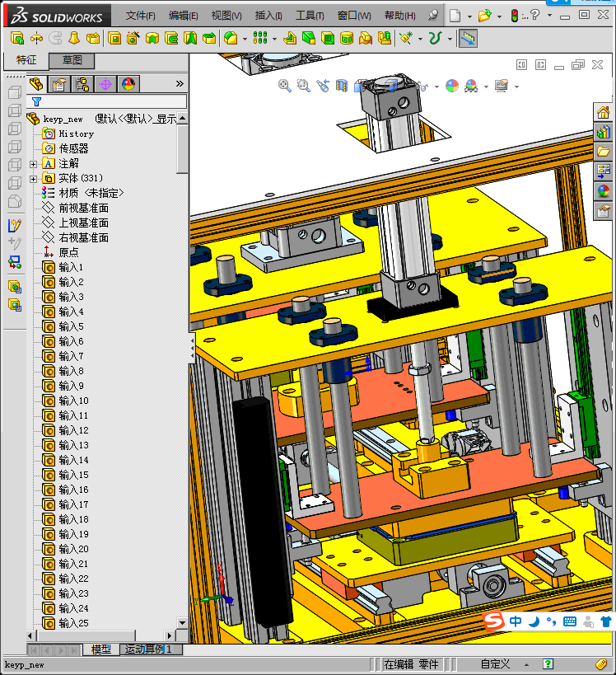Switch to the 运动算例1 motion study tab

click(x=149, y=649)
